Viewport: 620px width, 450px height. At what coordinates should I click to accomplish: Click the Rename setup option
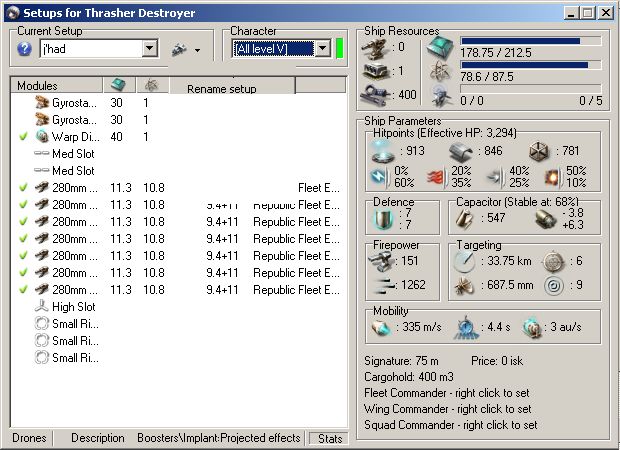[x=222, y=89]
